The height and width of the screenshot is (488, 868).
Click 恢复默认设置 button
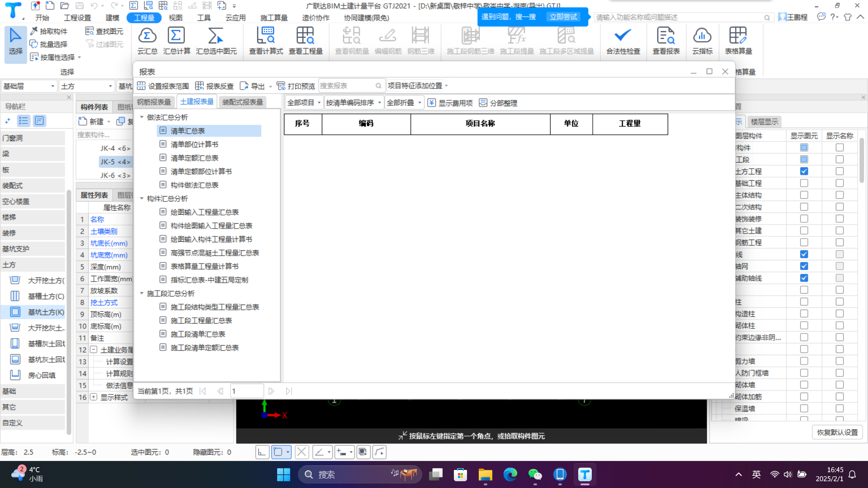(837, 432)
